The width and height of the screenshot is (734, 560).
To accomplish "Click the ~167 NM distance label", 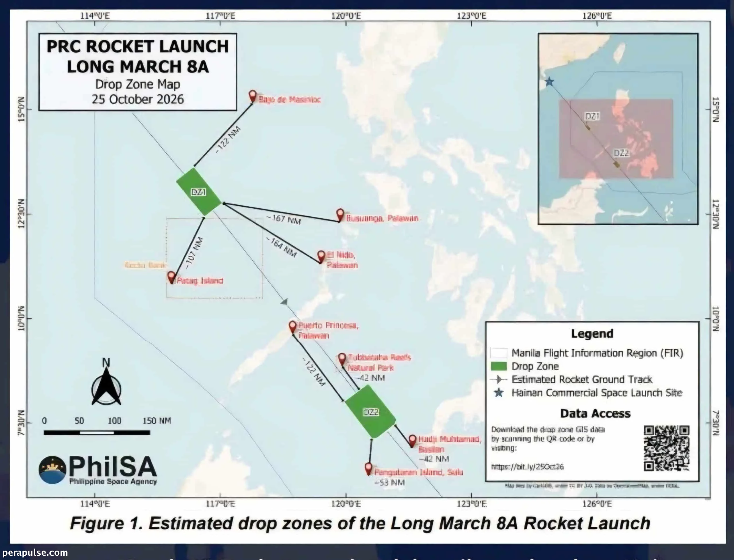I will [x=284, y=219].
